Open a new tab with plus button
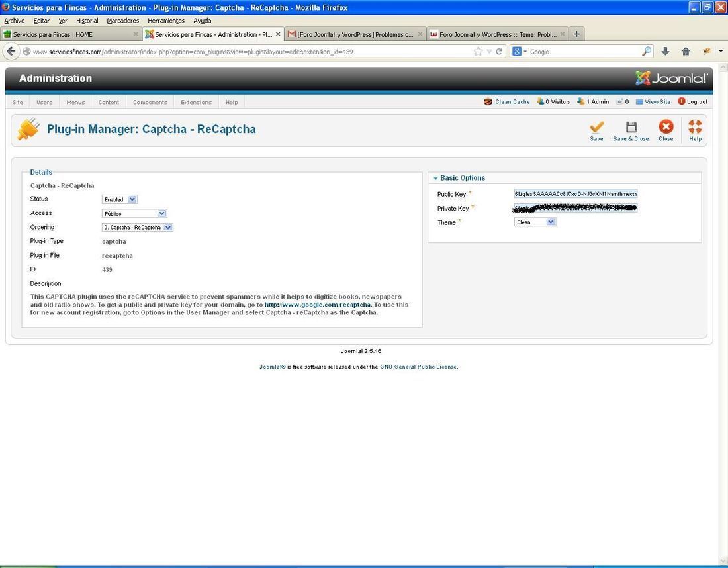 point(576,34)
